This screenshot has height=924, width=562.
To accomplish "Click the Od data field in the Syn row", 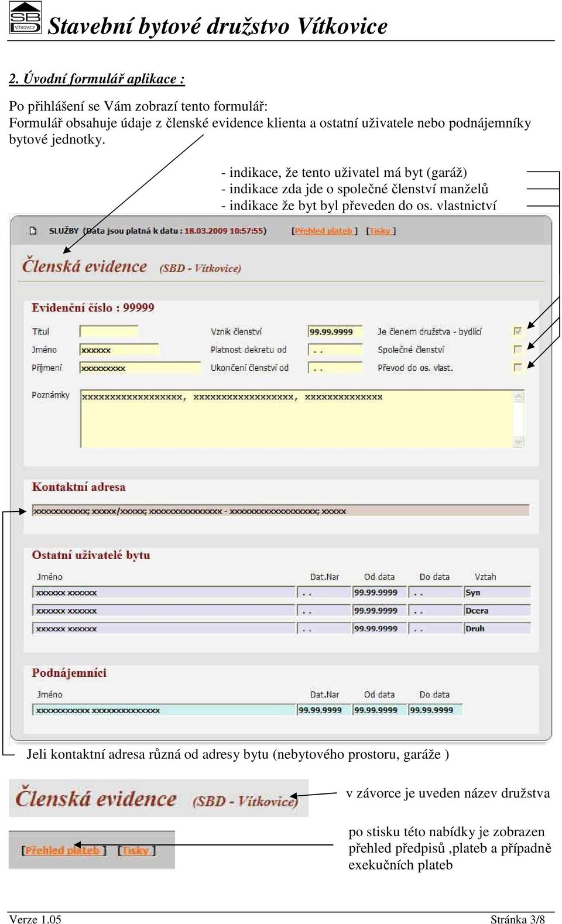I will 379,593.
